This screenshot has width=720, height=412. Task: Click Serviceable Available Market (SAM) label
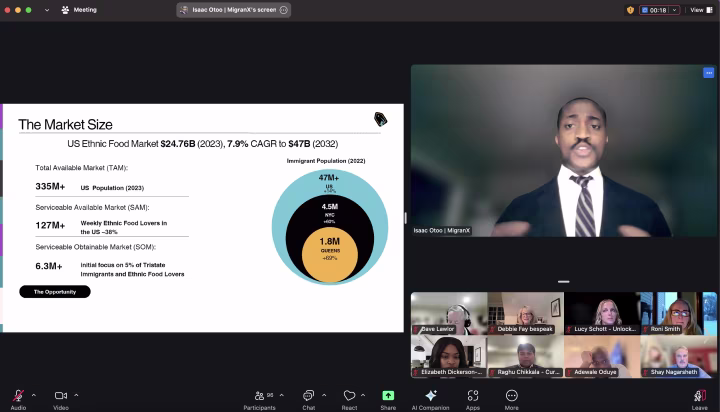[92, 208]
